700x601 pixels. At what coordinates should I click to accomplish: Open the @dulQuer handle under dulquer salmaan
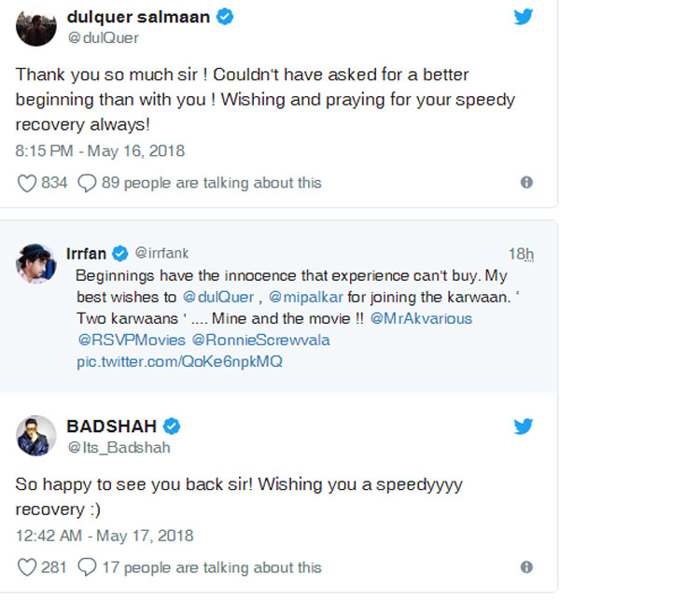(103, 38)
